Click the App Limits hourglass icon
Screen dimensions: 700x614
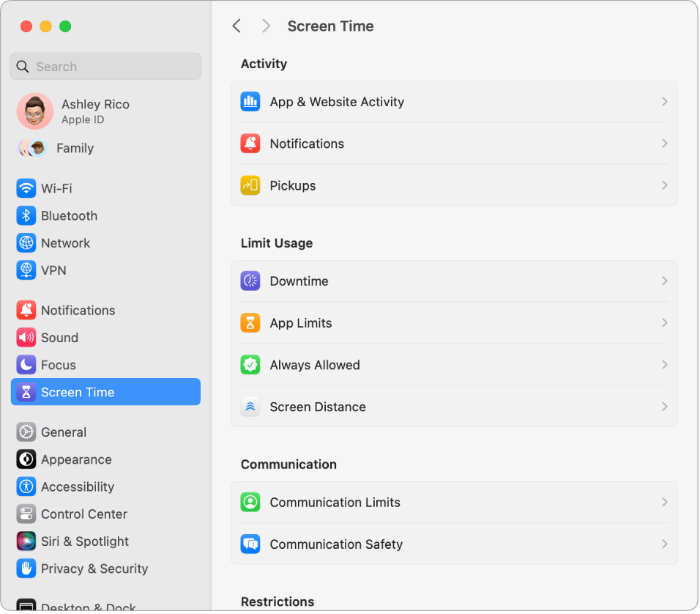coord(250,322)
